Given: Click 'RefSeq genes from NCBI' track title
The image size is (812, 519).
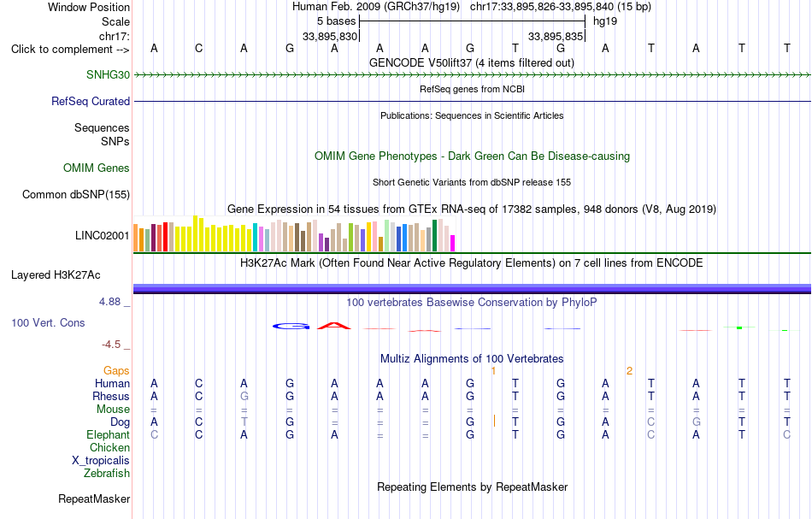Looking at the screenshot, I should click(472, 89).
